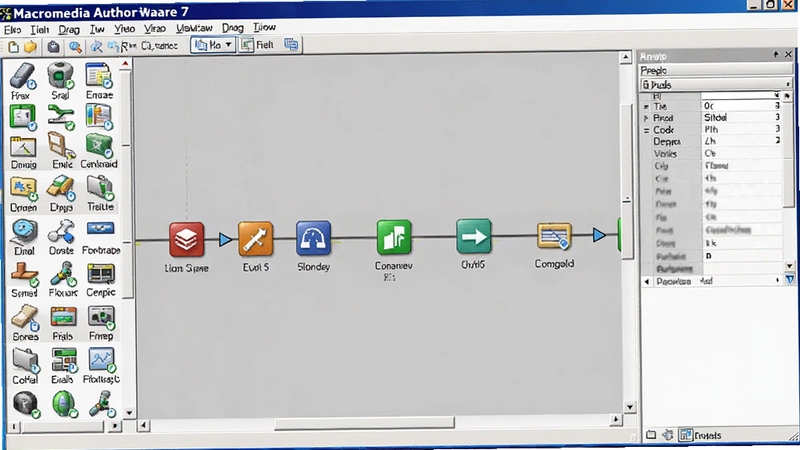Select the Flonak palette icon
This screenshot has height=450, width=800.
click(63, 274)
